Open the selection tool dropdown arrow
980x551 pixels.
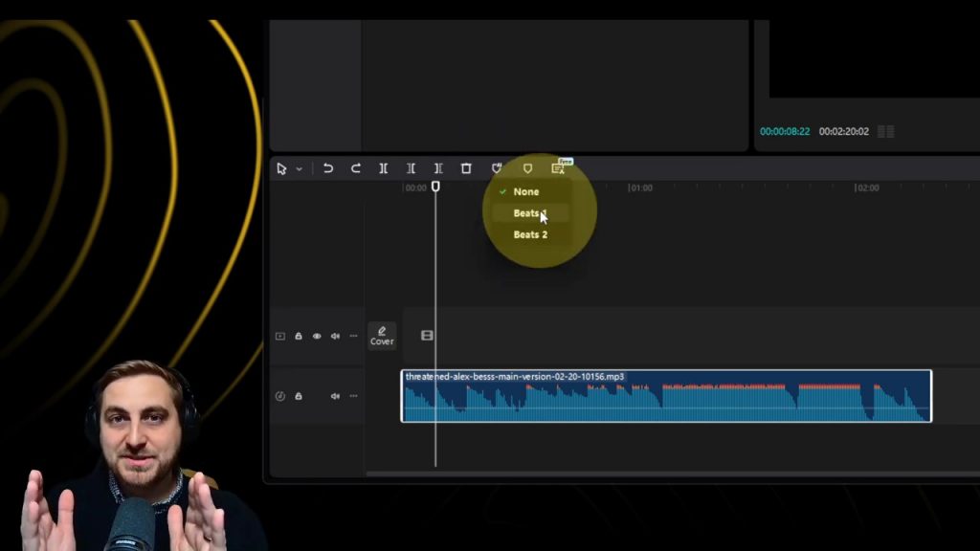[299, 169]
